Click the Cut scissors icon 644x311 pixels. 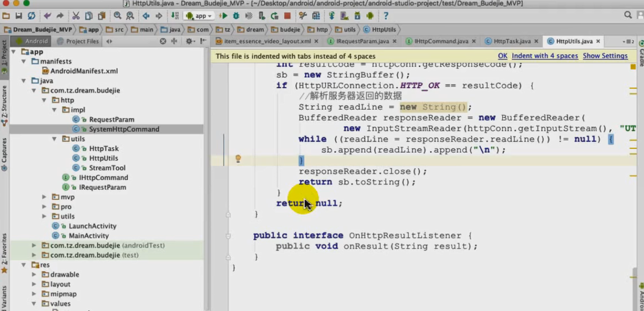point(76,16)
